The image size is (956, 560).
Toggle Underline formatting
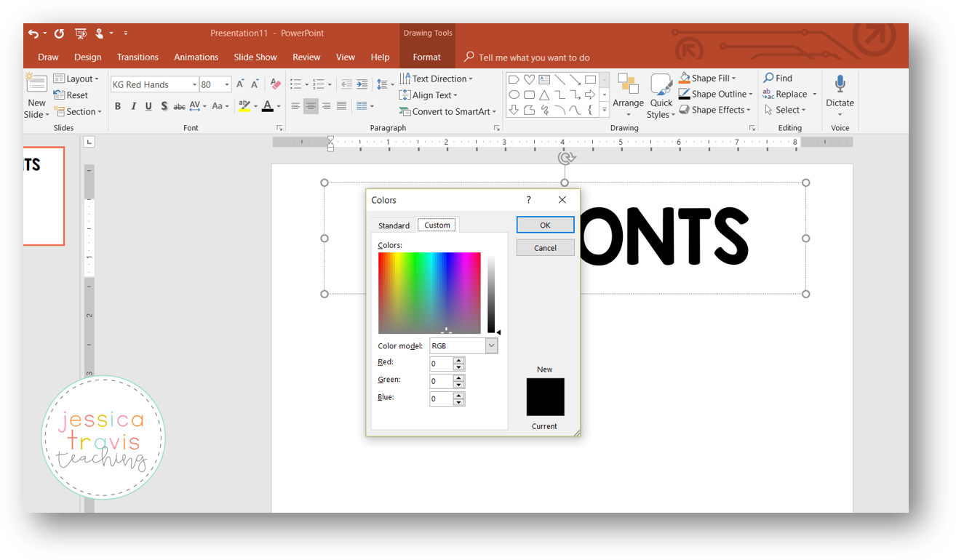[148, 106]
